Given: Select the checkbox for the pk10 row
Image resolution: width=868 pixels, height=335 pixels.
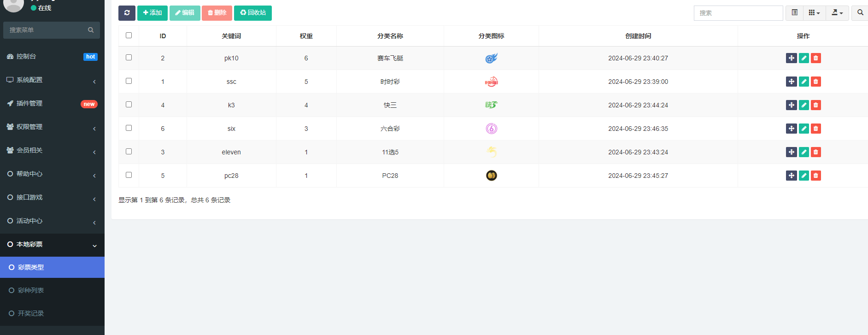Looking at the screenshot, I should click(129, 58).
